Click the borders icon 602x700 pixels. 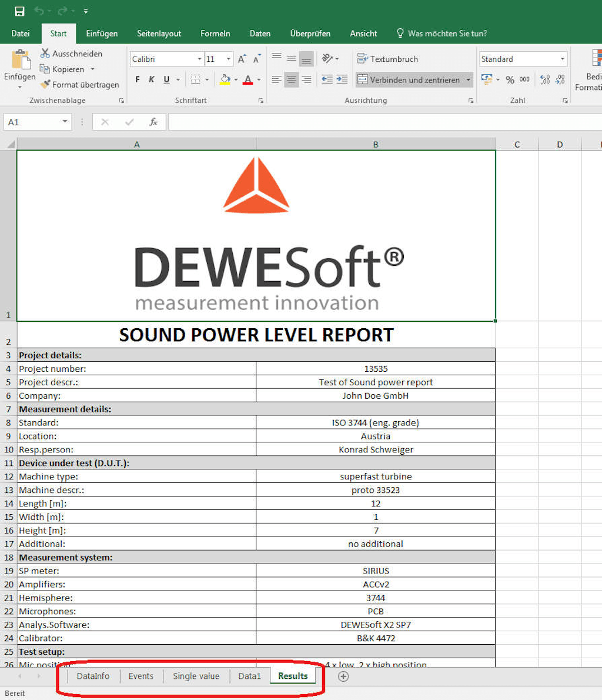tap(195, 79)
